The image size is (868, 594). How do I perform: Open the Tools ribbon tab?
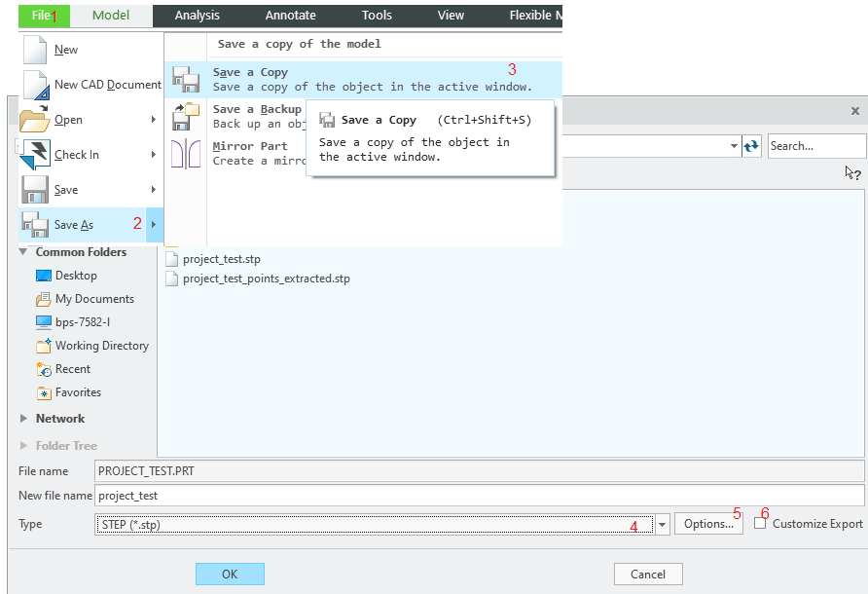377,15
